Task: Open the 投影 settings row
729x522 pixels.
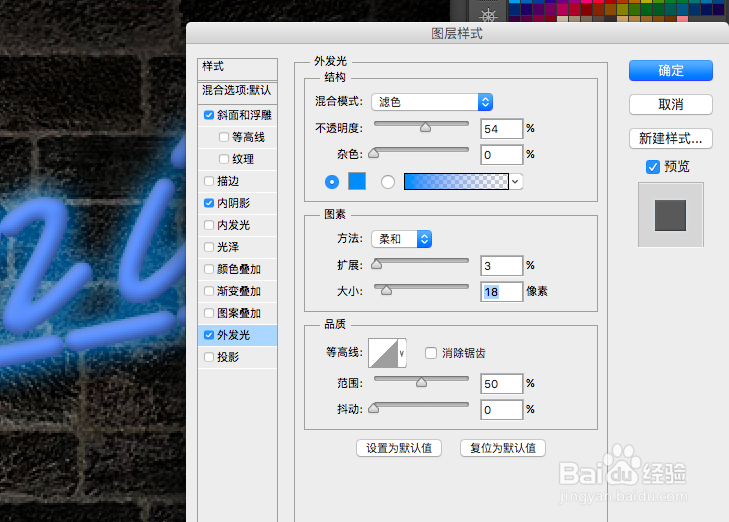Action: point(237,357)
